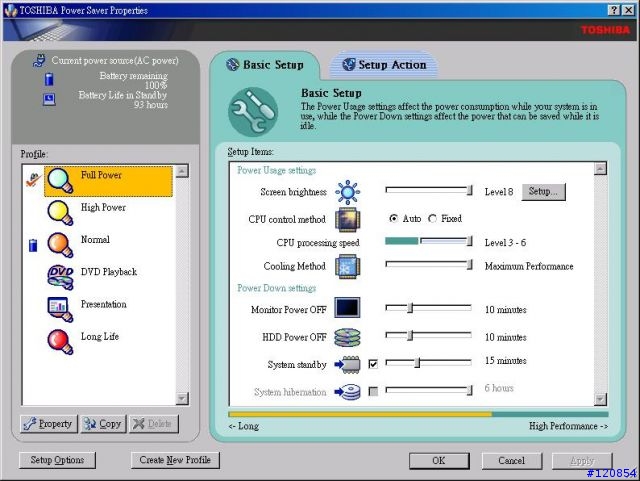The height and width of the screenshot is (481, 640).
Task: Click the CPU control method chip icon
Action: click(x=347, y=219)
